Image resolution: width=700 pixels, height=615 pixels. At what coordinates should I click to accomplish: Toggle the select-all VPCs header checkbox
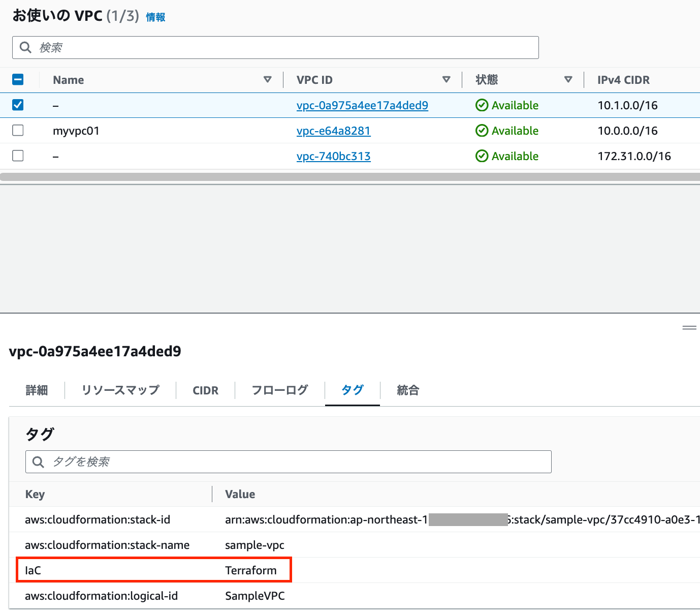click(x=18, y=79)
